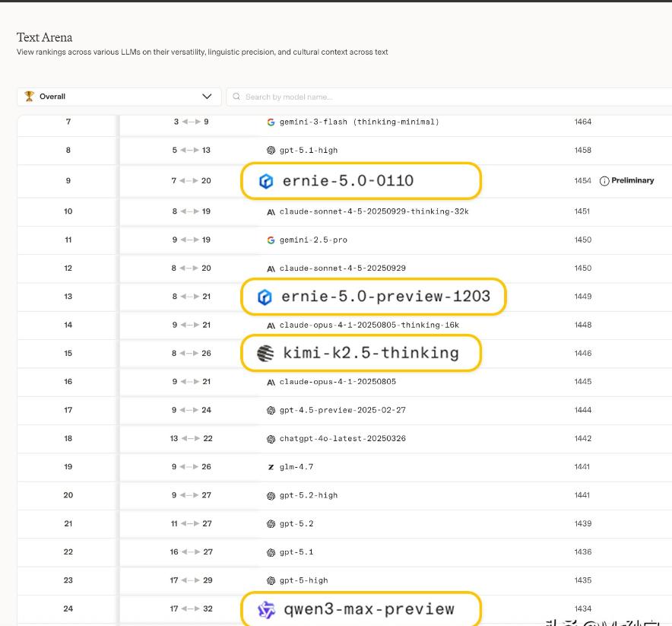Click OpenAI icon beside gpt-4.5-preview-2025-02-27
672x626 pixels.
coord(271,410)
